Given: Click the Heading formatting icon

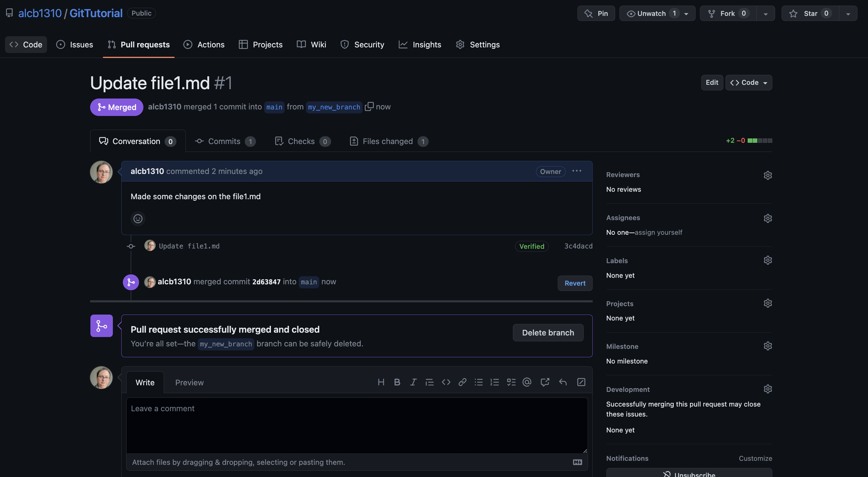Looking at the screenshot, I should click(381, 382).
